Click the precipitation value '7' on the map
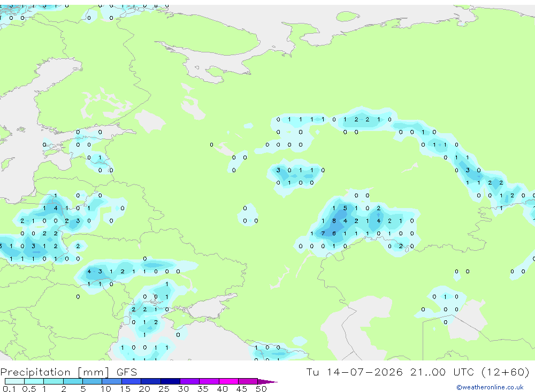 [x=323, y=234]
